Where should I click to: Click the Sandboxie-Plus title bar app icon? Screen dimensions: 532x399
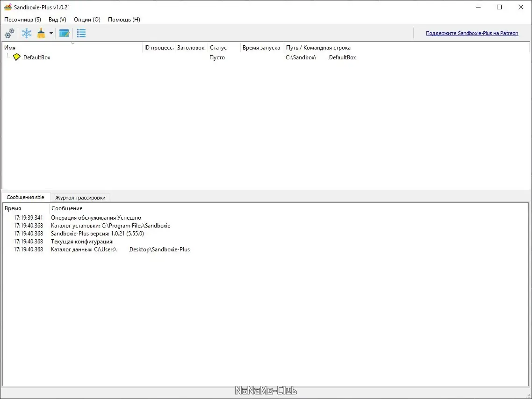(8, 7)
